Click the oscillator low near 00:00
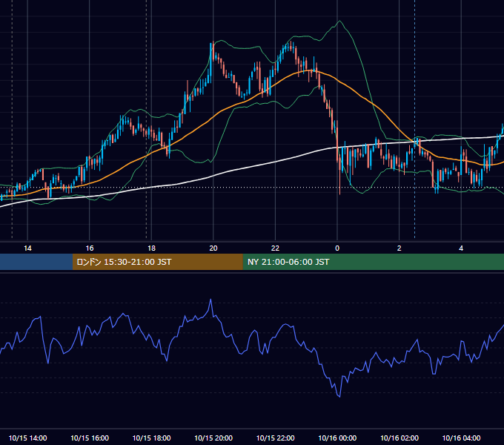504x445 pixels. click(x=339, y=397)
